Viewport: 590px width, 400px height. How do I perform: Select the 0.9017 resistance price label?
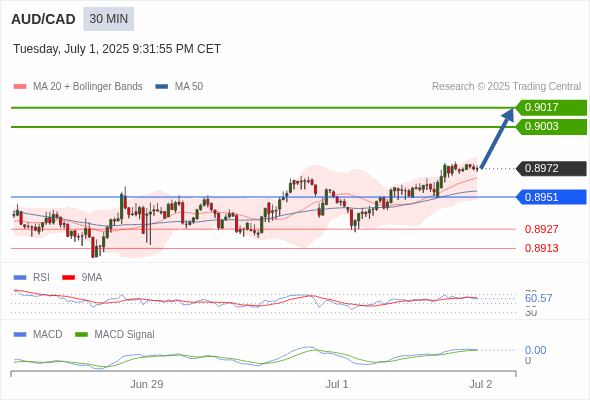551,108
